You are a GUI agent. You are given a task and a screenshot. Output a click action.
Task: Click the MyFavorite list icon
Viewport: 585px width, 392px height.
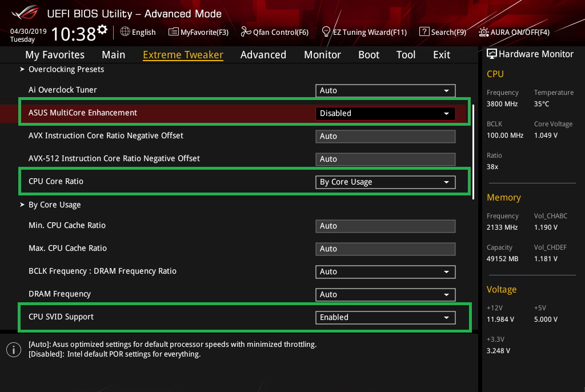pyautogui.click(x=174, y=32)
